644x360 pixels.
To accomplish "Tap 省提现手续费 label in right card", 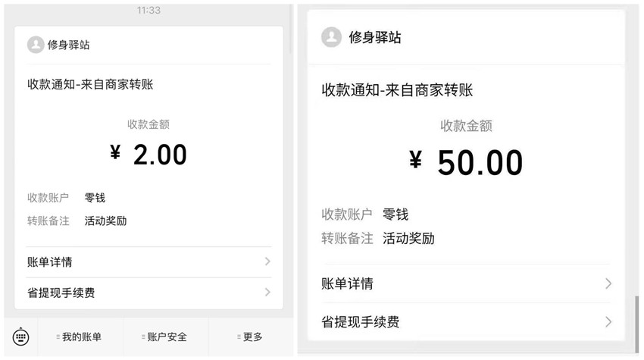I will coord(360,322).
